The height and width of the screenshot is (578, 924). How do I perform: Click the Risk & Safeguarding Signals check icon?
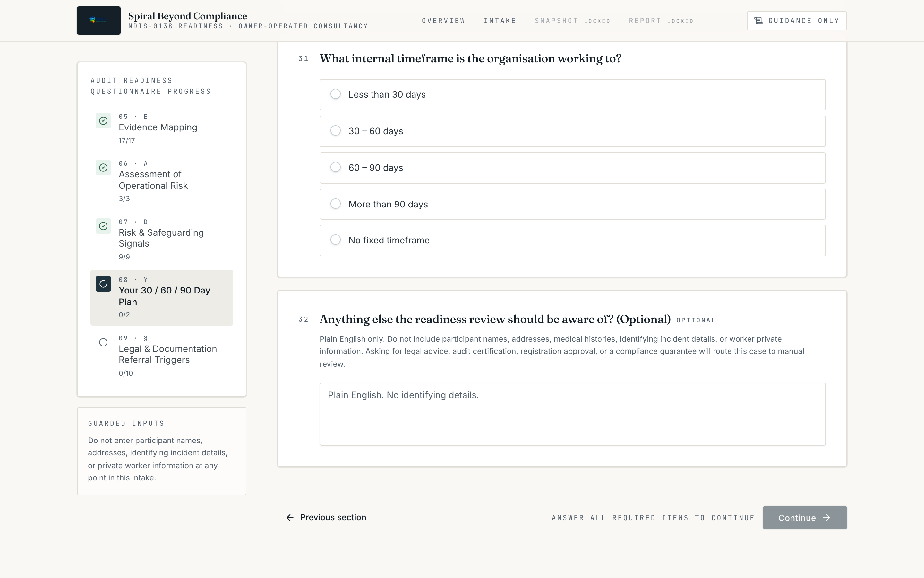coord(103,226)
